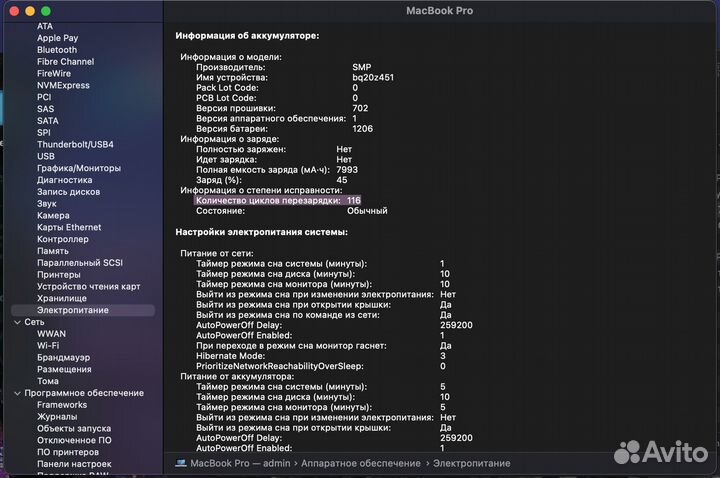Select Apple Pay in the sidebar
The height and width of the screenshot is (478, 720).
coord(57,38)
